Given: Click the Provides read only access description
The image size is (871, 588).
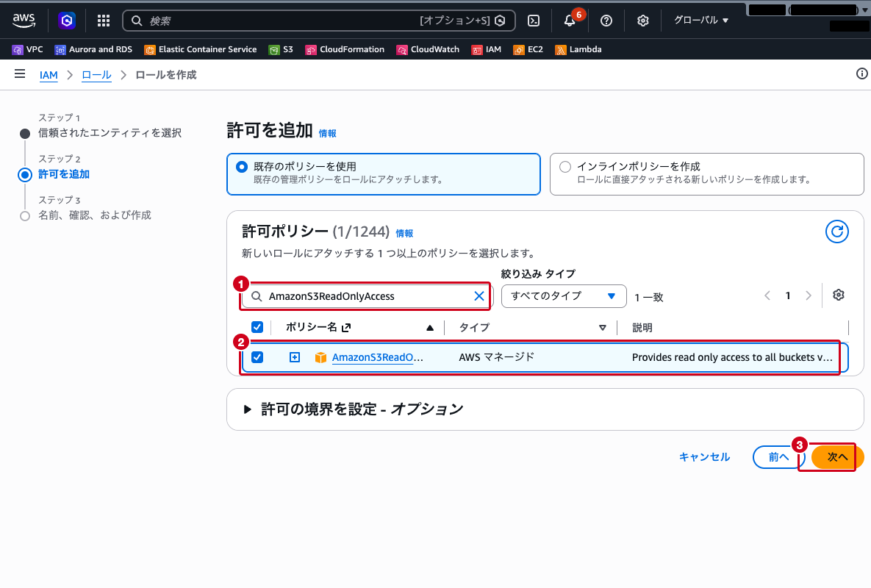Looking at the screenshot, I should 732,357.
